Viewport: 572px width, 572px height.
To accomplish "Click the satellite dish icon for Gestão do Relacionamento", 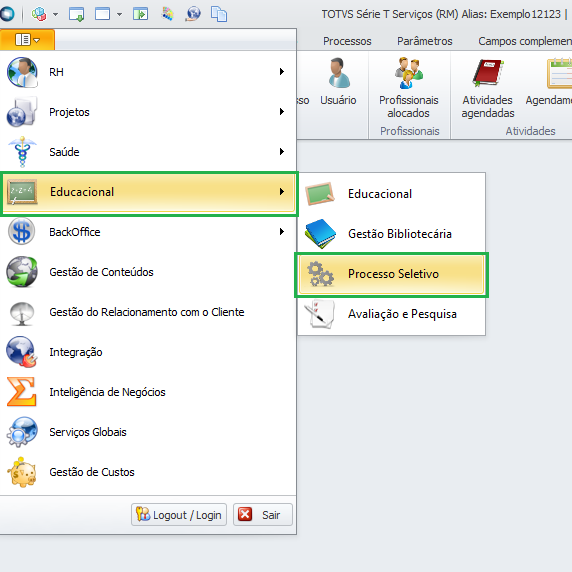I will click(x=22, y=313).
